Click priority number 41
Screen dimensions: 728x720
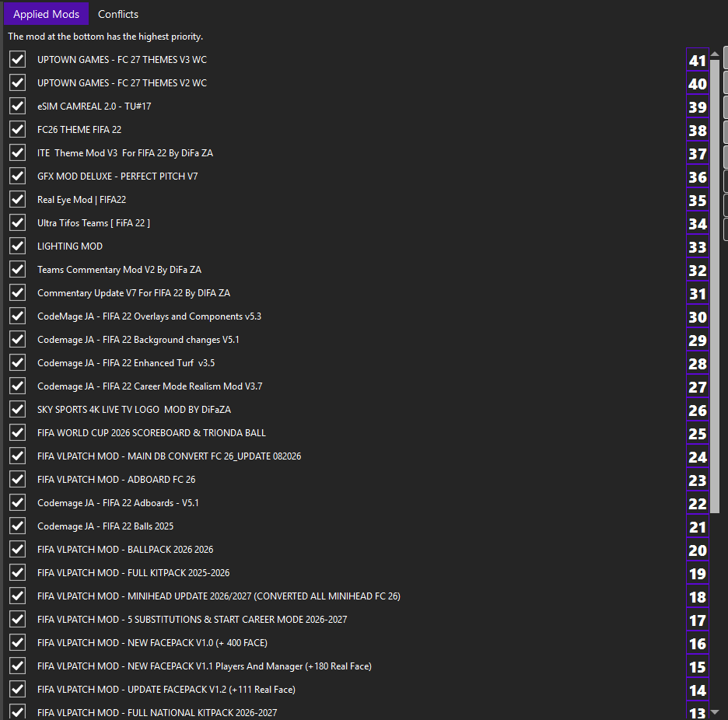point(698,61)
